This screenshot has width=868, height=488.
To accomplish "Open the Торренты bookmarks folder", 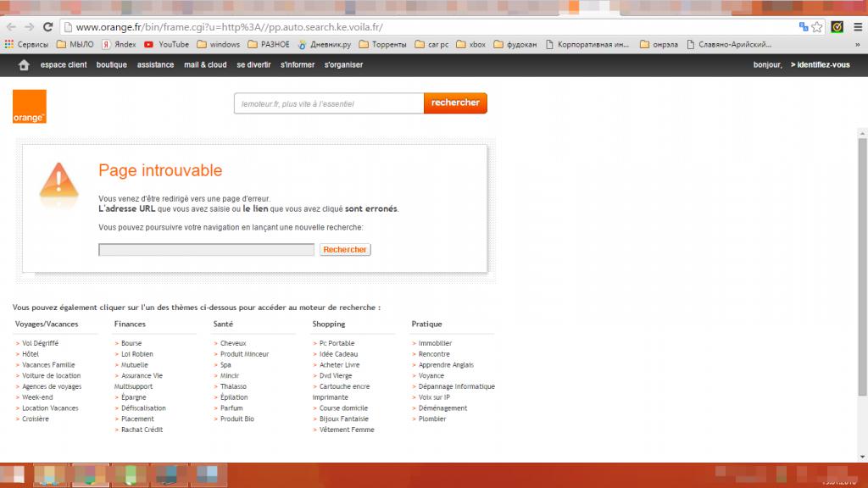I will pos(382,44).
